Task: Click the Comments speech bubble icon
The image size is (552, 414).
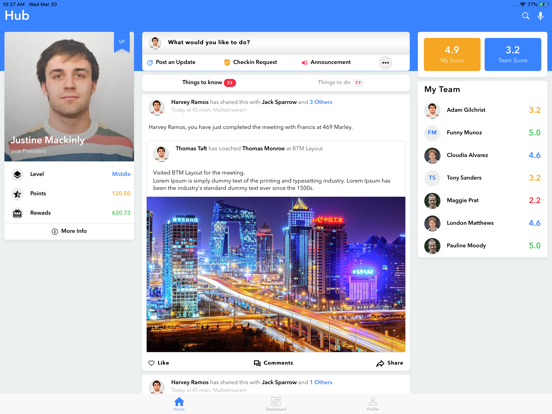Action: pos(257,363)
